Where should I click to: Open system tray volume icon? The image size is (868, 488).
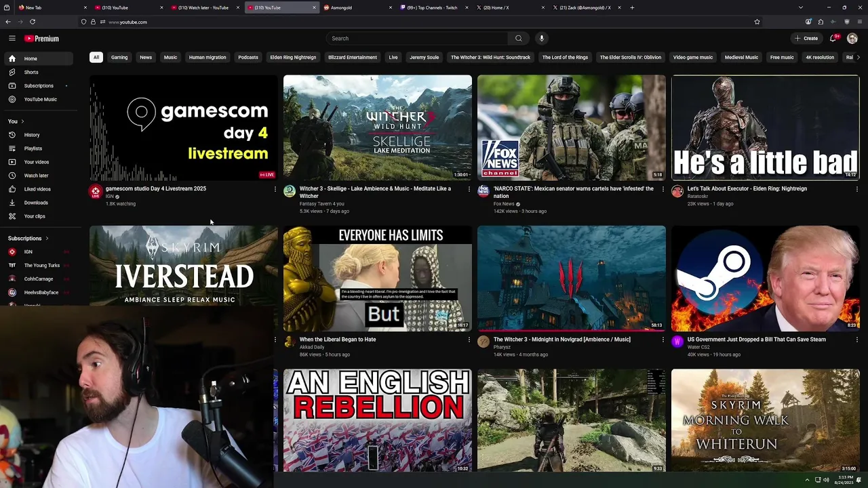(x=825, y=480)
